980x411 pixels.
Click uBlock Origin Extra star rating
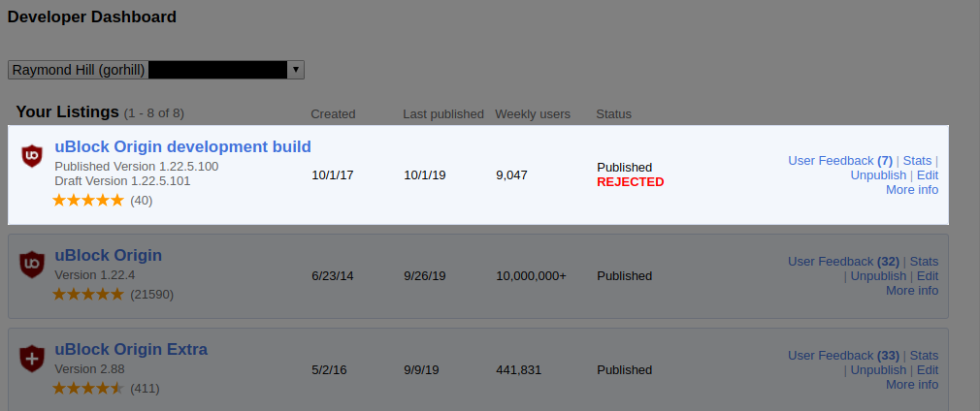(x=88, y=389)
